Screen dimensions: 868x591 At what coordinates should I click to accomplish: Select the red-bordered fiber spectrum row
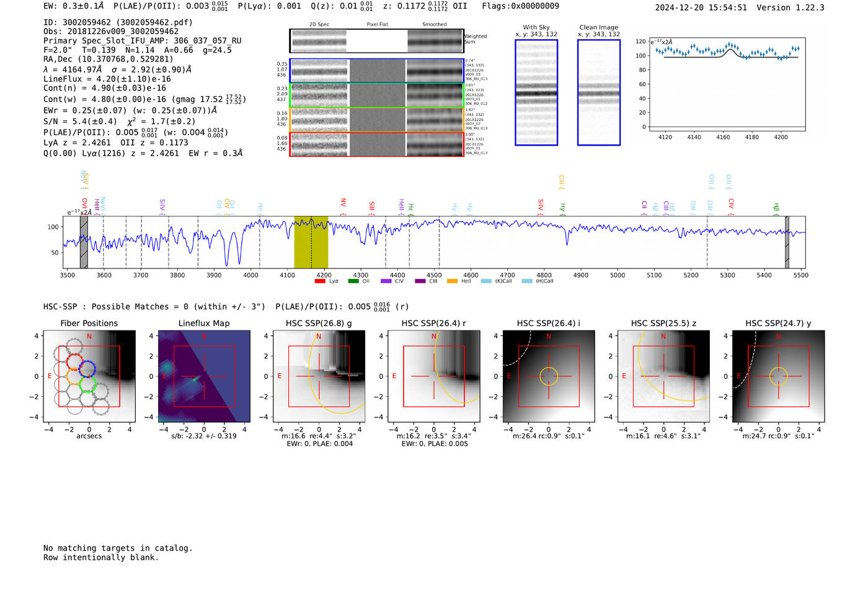pos(377,144)
